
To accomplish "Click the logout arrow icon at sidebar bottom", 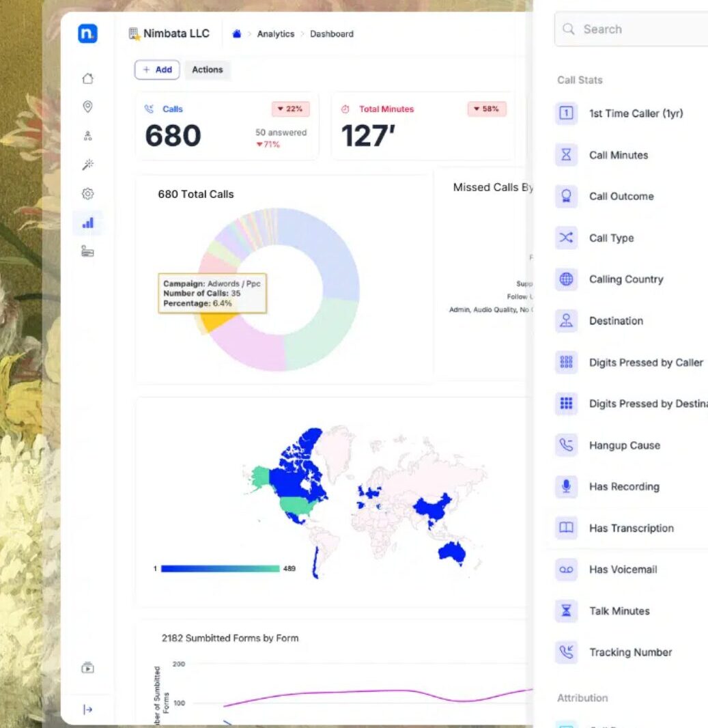I will 87,710.
